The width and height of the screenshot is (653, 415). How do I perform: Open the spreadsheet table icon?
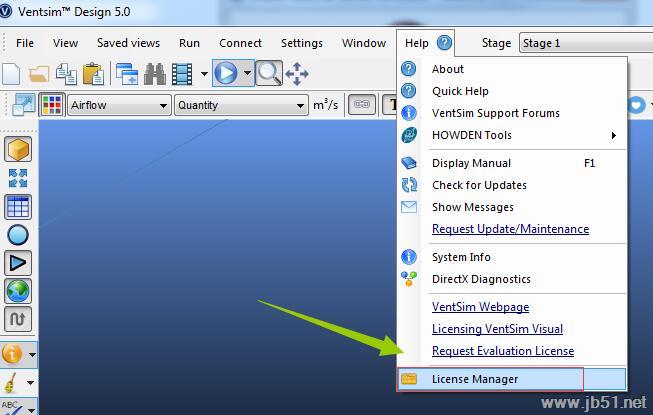click(18, 206)
